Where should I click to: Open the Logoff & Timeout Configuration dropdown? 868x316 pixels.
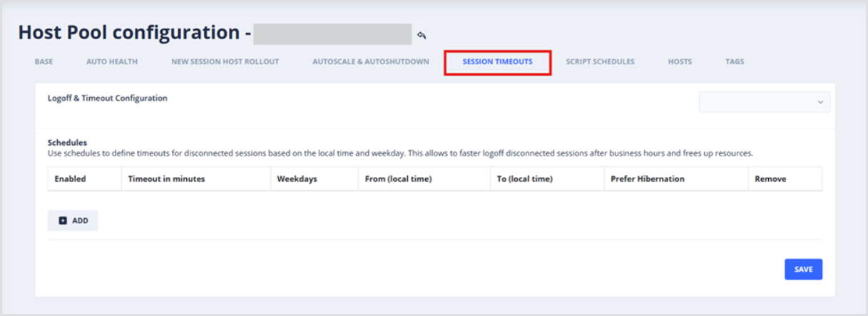coord(764,102)
